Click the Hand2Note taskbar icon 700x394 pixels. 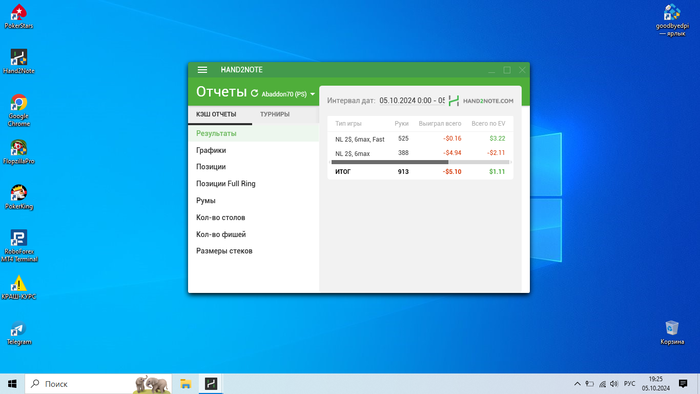[211, 384]
